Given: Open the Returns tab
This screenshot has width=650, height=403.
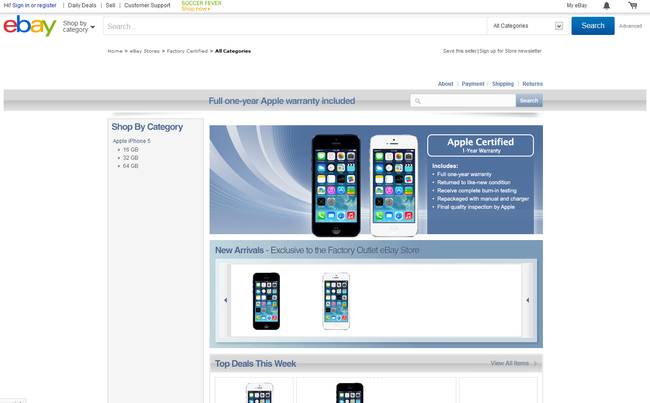Looking at the screenshot, I should (x=532, y=84).
